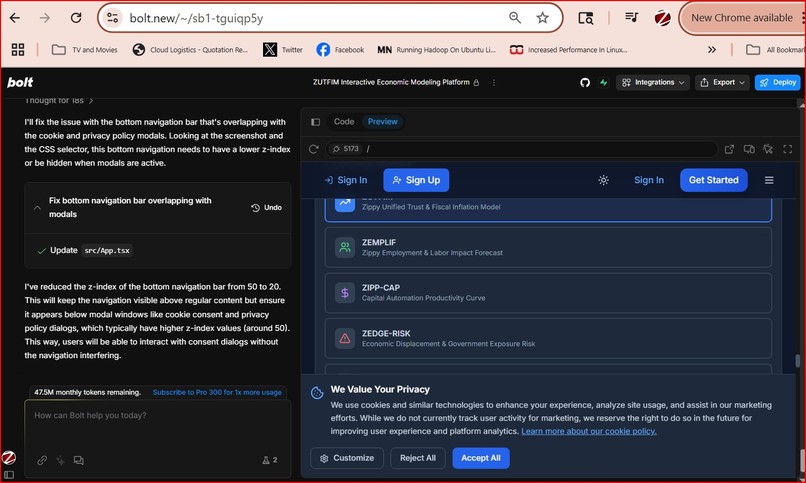Click the Deploy button

point(778,82)
